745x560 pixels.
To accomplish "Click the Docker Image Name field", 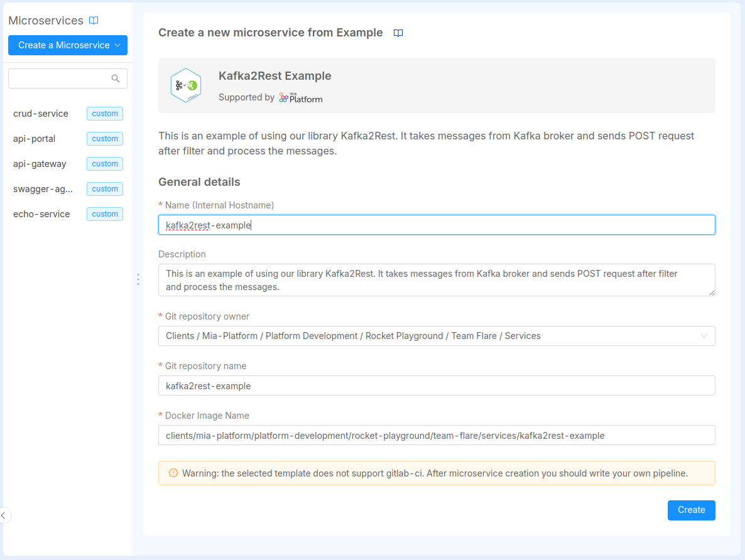I will [x=436, y=435].
